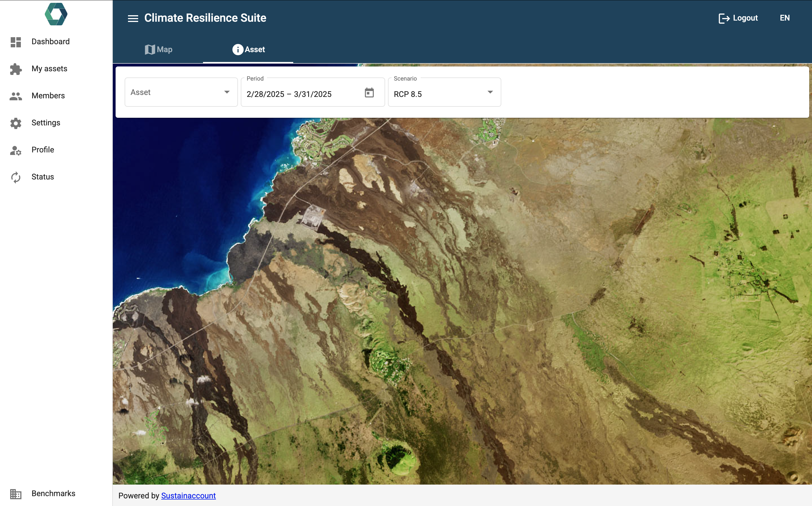Image resolution: width=812 pixels, height=506 pixels.
Task: Click the Settings gear icon
Action: click(x=16, y=123)
